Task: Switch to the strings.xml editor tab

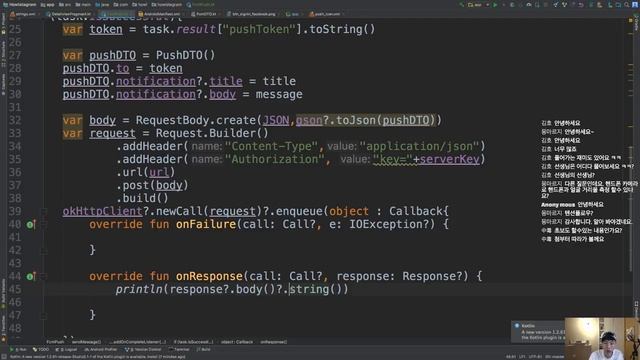Action: tap(24, 14)
